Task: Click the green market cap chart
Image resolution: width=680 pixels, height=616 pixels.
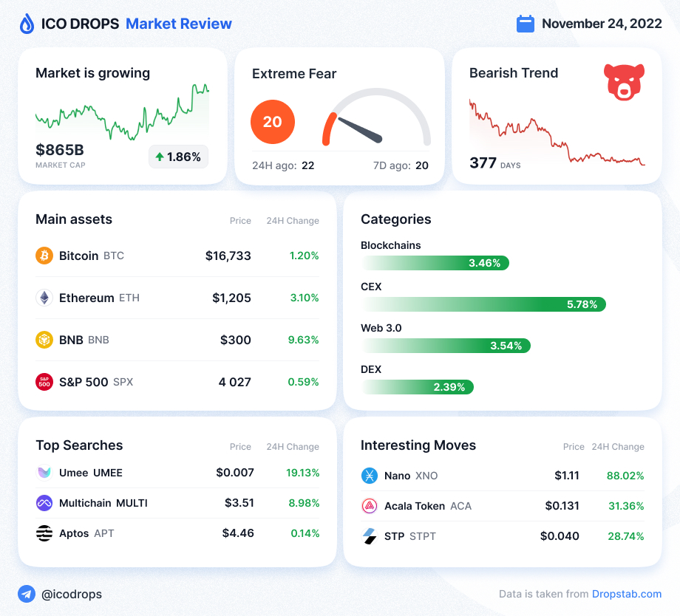Action: 122,113
